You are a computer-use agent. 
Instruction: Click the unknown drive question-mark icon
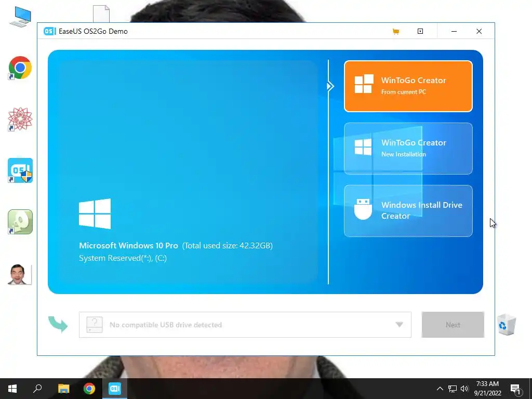95,325
